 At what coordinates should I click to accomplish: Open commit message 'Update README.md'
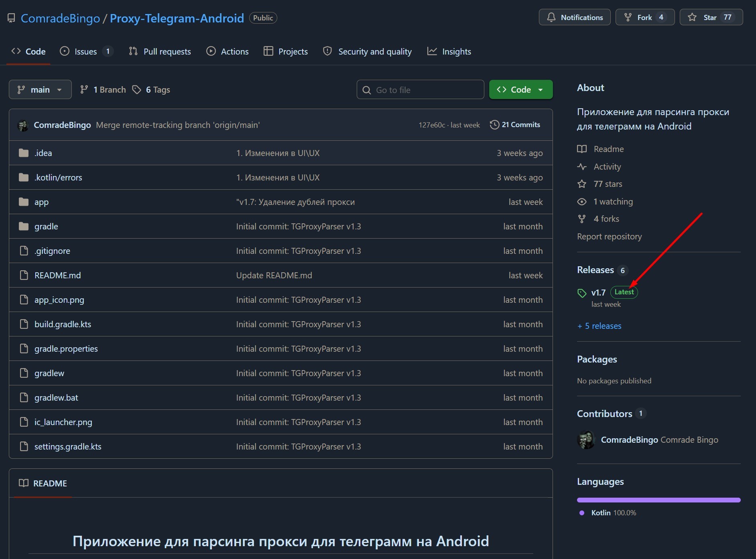[274, 275]
